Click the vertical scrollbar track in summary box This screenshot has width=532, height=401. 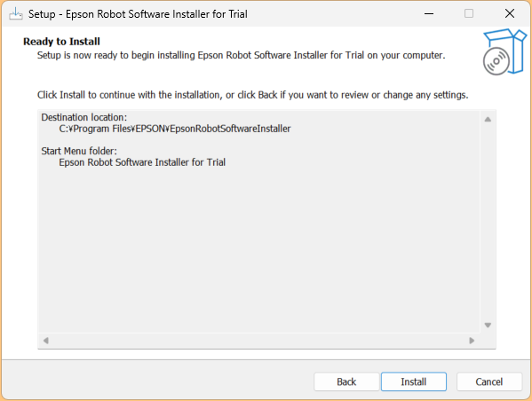click(488, 222)
